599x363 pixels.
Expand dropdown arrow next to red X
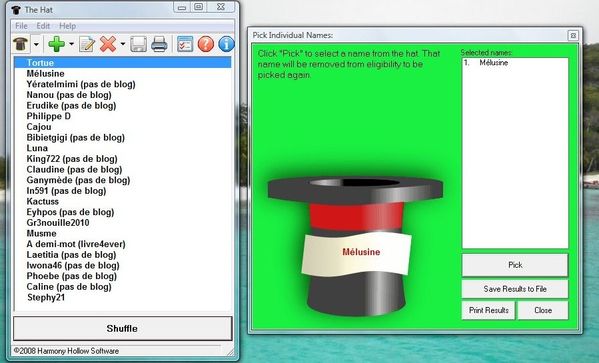[x=123, y=44]
